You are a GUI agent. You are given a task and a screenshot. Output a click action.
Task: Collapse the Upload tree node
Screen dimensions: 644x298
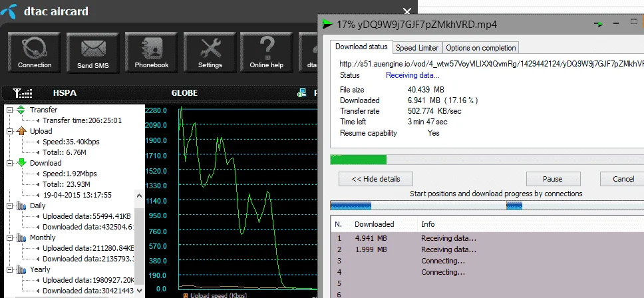tap(10, 131)
